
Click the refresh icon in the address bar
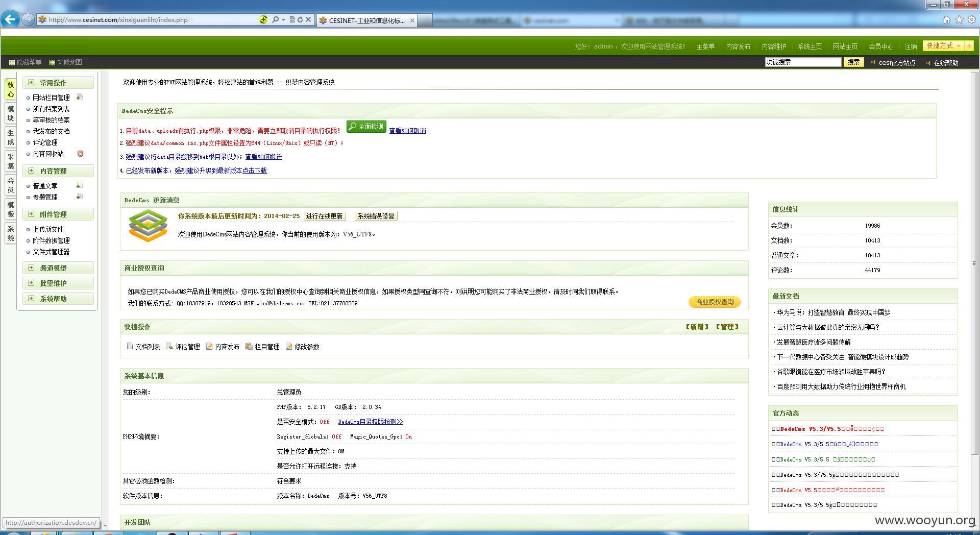click(300, 19)
